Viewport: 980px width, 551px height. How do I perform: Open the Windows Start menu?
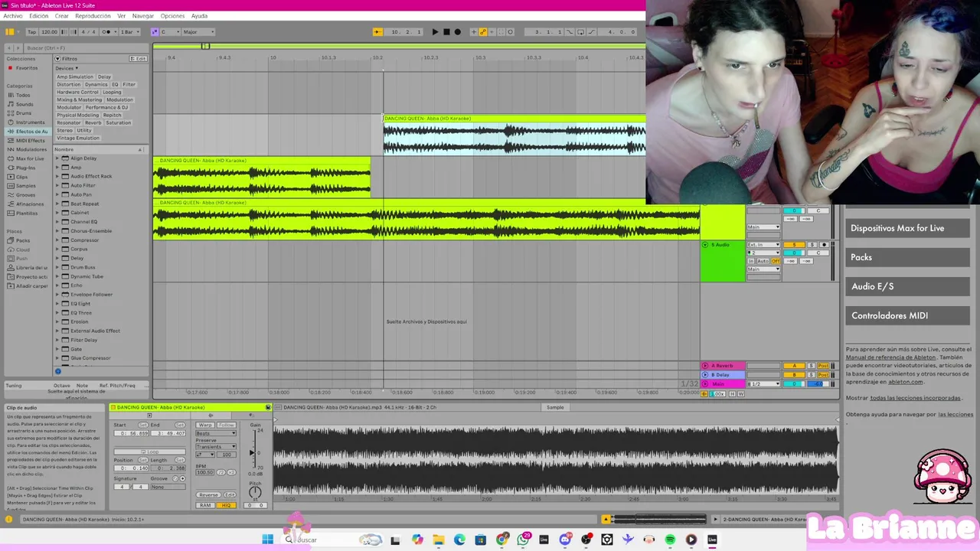pyautogui.click(x=267, y=540)
